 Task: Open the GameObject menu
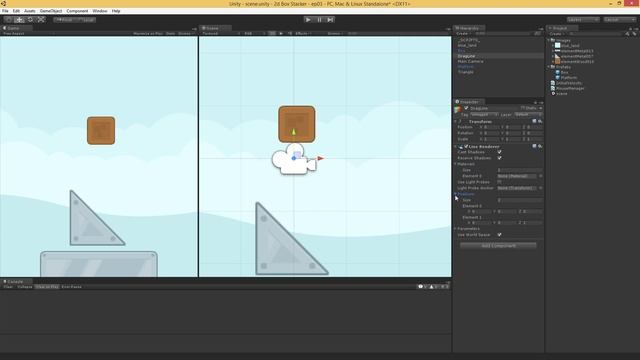[51, 11]
